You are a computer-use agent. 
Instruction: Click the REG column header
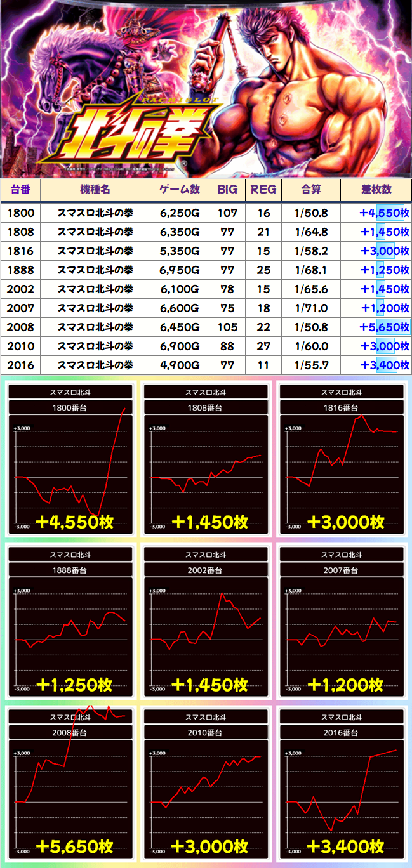(263, 189)
